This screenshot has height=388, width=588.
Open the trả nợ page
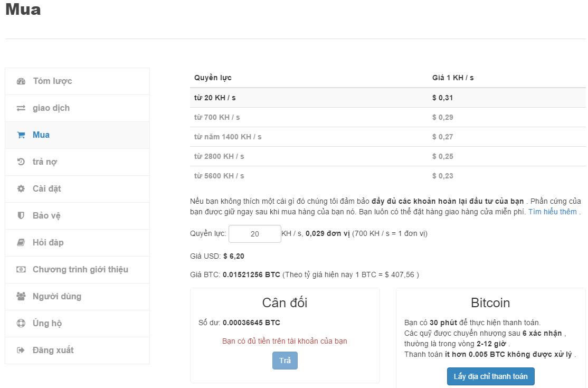click(x=77, y=162)
